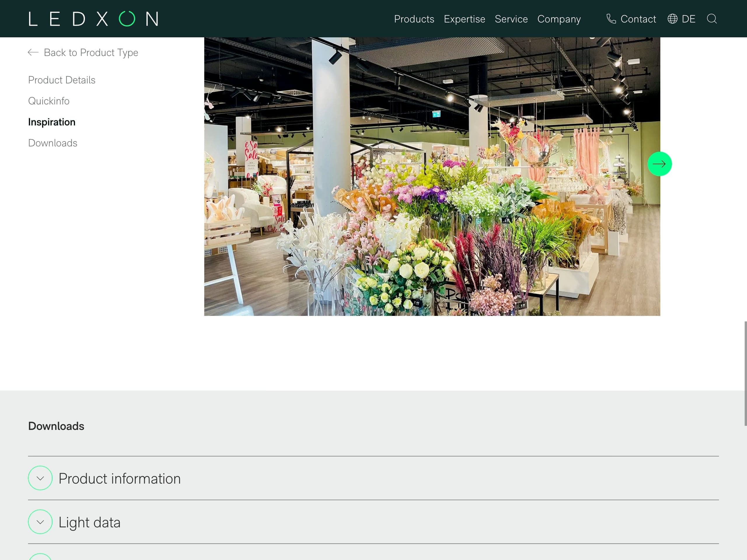Expand the partially visible third download section
The height and width of the screenshot is (560, 747).
pos(40,557)
